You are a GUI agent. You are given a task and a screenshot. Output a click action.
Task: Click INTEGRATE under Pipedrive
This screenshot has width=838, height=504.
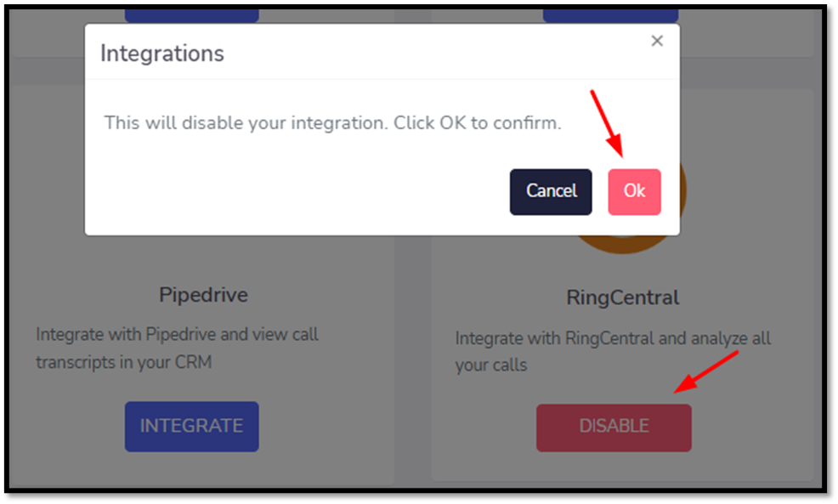pyautogui.click(x=192, y=427)
